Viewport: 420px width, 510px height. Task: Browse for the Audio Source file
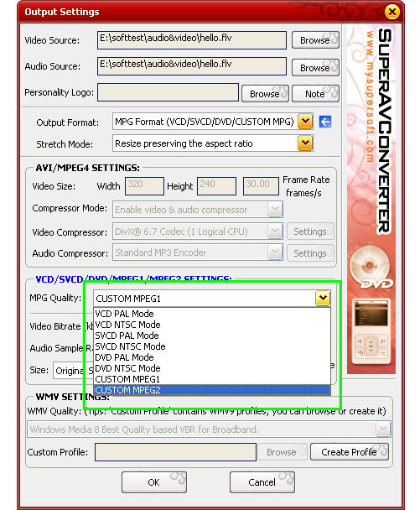[x=315, y=68]
